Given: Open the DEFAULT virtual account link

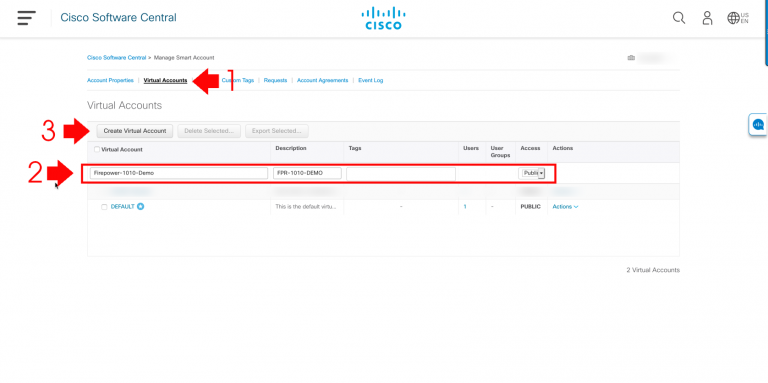Looking at the screenshot, I should click(x=122, y=207).
